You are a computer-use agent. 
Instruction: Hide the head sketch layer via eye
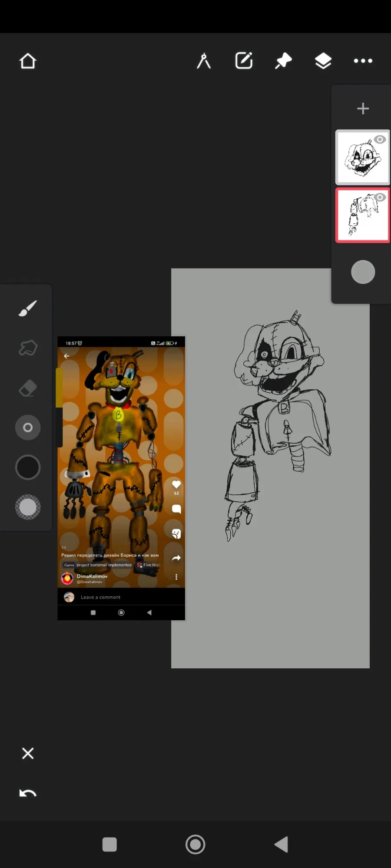(x=380, y=139)
